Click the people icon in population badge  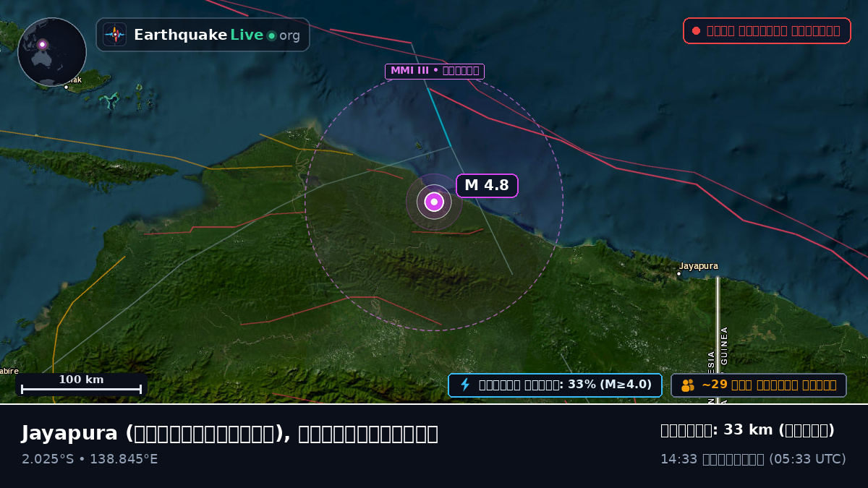point(688,385)
